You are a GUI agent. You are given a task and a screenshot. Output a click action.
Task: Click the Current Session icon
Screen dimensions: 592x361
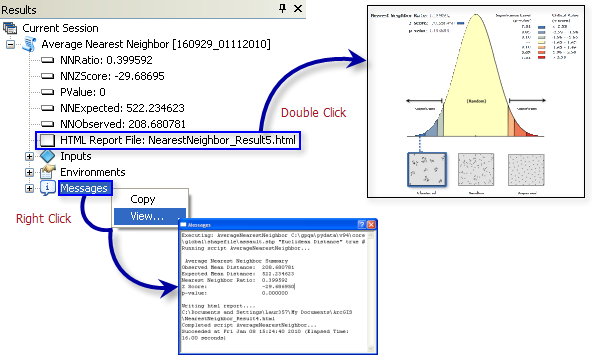click(x=10, y=28)
